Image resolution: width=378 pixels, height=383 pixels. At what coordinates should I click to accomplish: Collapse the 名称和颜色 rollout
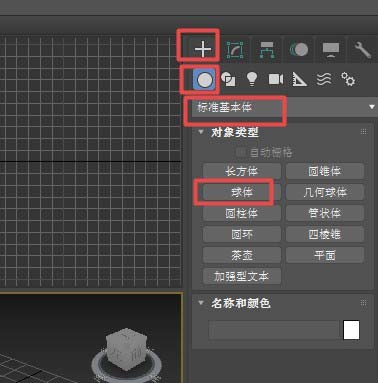click(201, 303)
